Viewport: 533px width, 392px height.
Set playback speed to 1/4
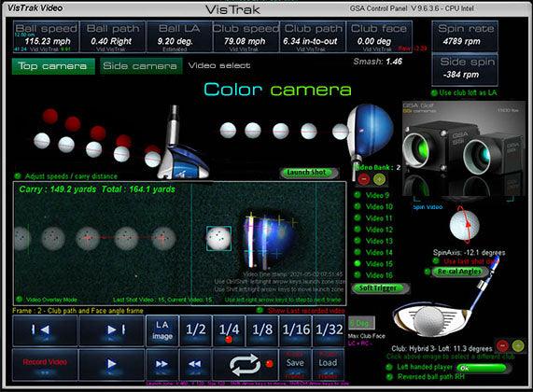click(229, 329)
